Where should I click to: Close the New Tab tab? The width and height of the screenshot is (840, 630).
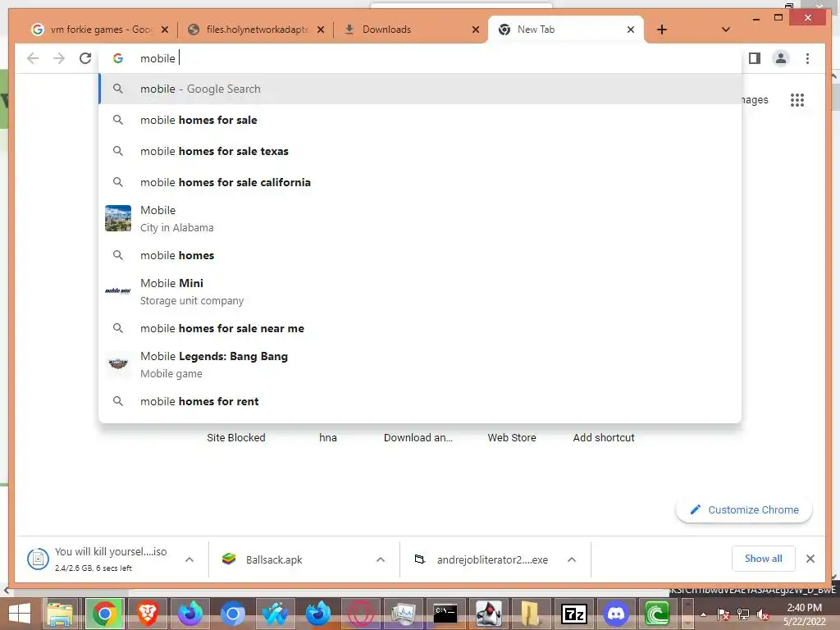[x=631, y=30]
